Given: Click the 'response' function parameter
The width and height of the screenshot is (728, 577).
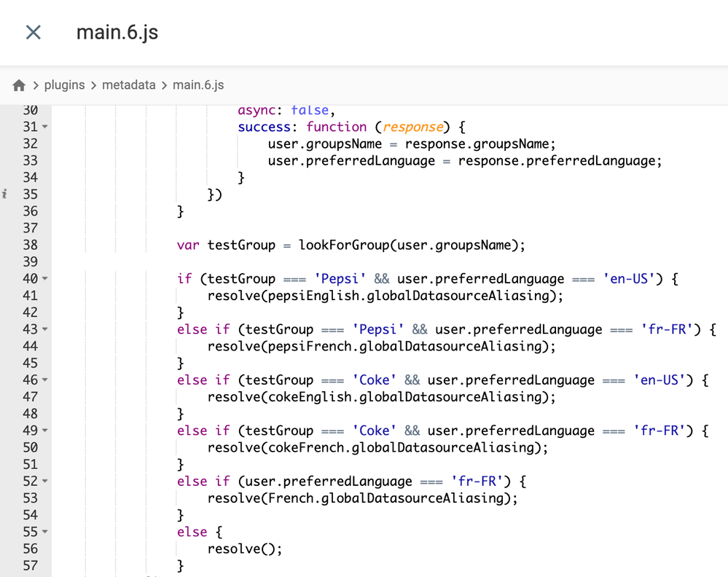Looking at the screenshot, I should (x=412, y=127).
